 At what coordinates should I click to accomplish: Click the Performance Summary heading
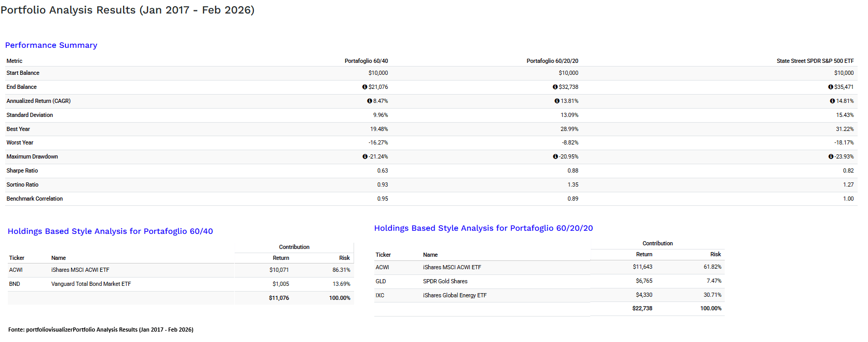[51, 45]
